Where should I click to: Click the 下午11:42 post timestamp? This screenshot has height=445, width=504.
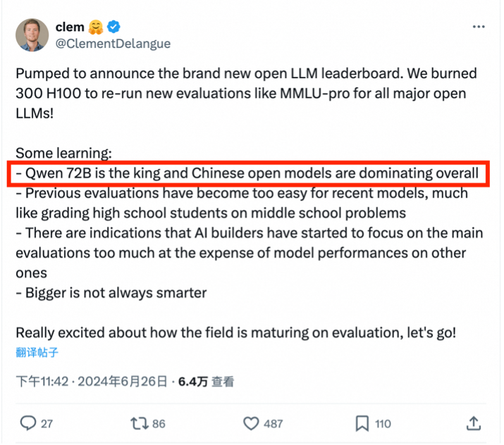(43, 382)
